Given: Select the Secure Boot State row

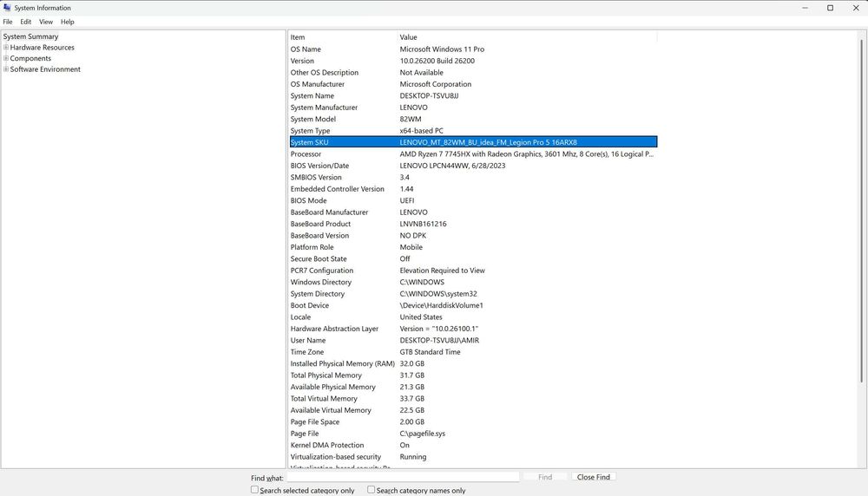Looking at the screenshot, I should point(473,258).
